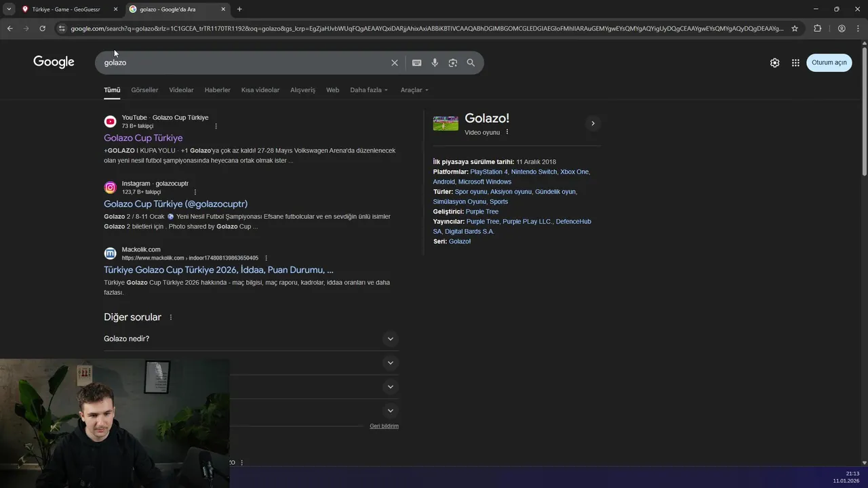The height and width of the screenshot is (488, 868).
Task: Click the YouTube favicon of first result
Action: pyautogui.click(x=110, y=121)
